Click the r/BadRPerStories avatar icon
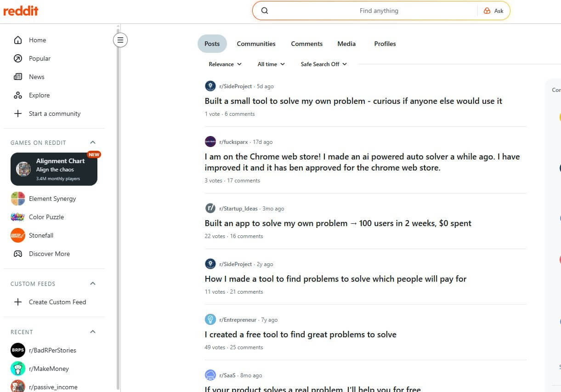This screenshot has height=392, width=561. tap(18, 350)
